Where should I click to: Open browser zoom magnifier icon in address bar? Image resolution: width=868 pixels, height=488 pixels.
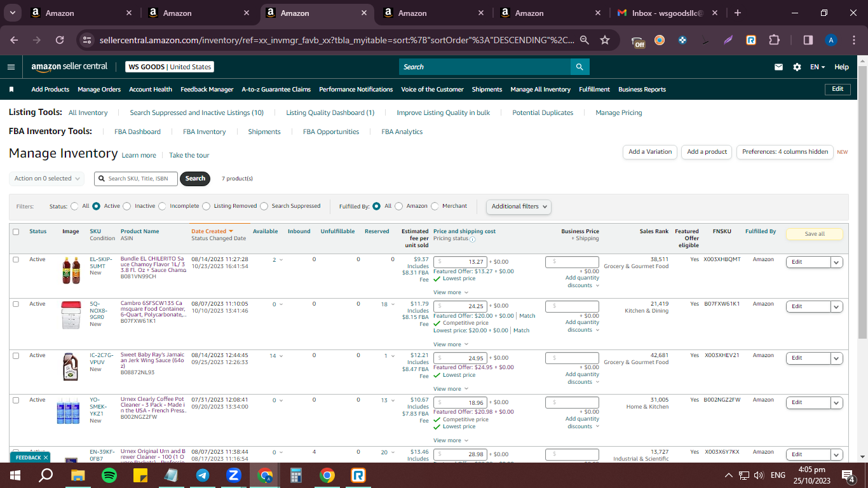coord(584,39)
